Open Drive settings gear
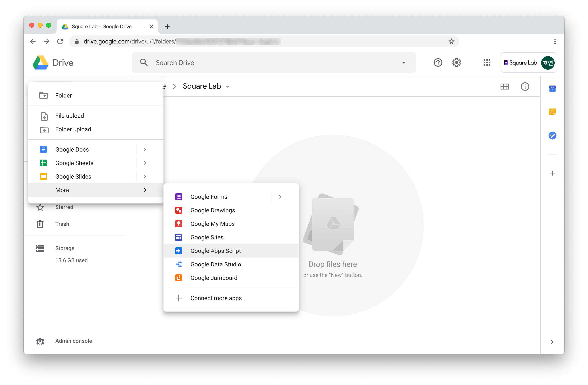This screenshot has width=588, height=385. [456, 62]
